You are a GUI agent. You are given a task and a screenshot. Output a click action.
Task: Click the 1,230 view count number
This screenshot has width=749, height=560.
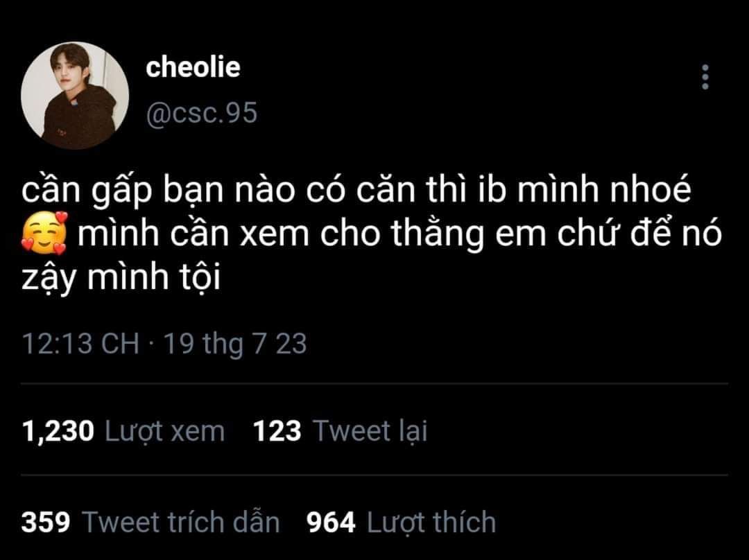(x=58, y=431)
